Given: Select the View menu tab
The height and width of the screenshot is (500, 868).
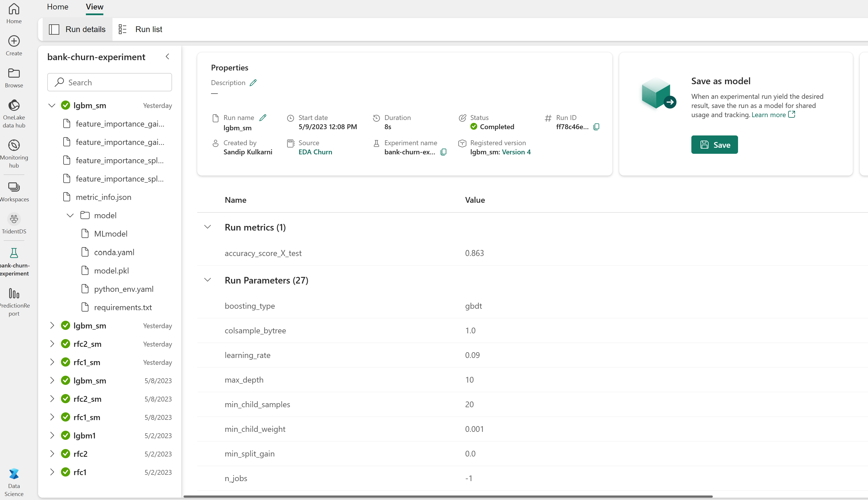Looking at the screenshot, I should [x=94, y=7].
